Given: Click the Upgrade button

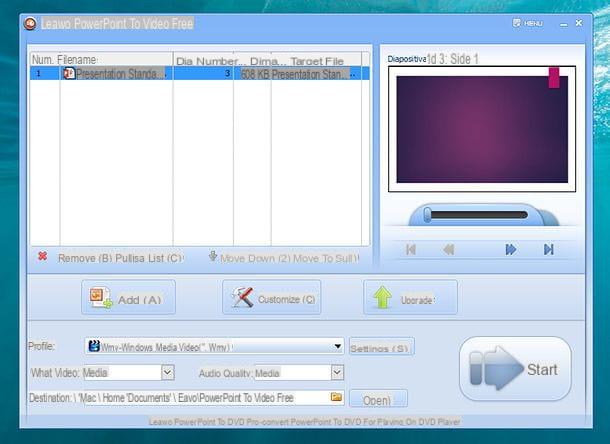Looking at the screenshot, I should pyautogui.click(x=410, y=297).
